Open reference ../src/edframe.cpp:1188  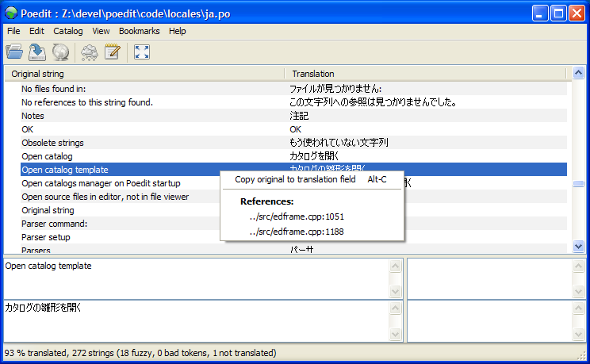coord(296,232)
